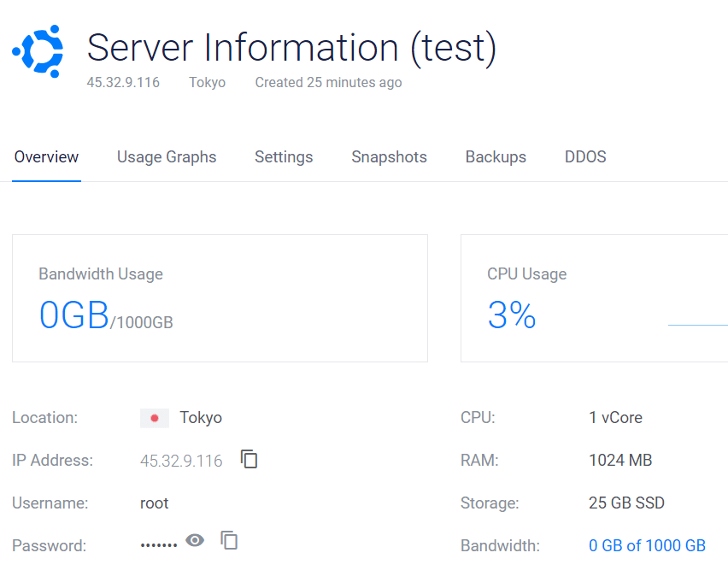Click the Bandwidth Usage card
Screen dimensions: 728x588
220,298
